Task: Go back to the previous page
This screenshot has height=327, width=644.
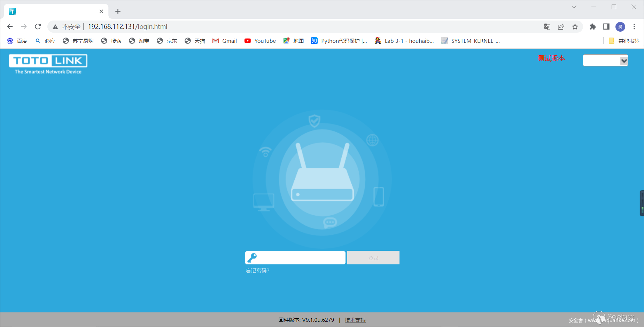Action: [10, 26]
